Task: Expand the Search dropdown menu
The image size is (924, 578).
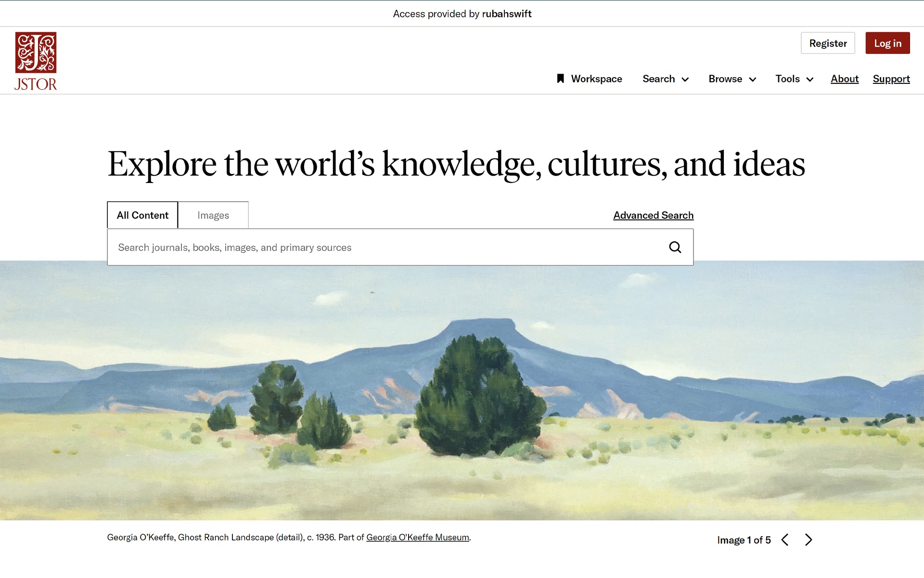Action: point(666,79)
